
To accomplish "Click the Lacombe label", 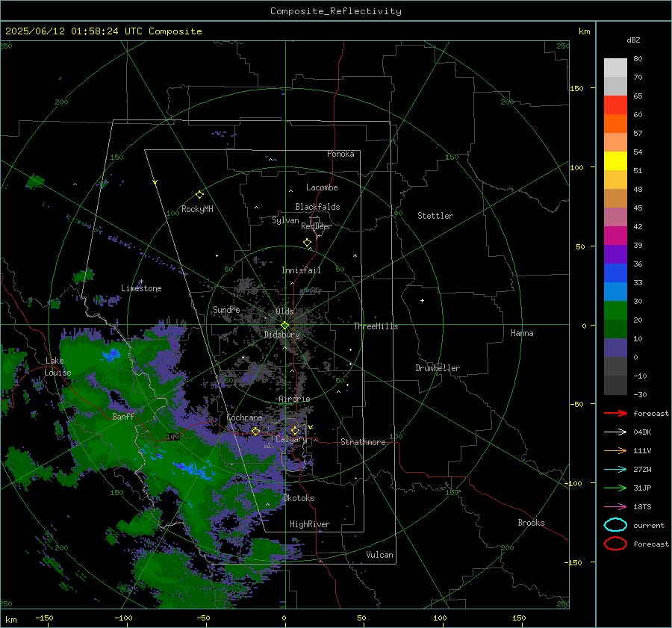I will [322, 187].
